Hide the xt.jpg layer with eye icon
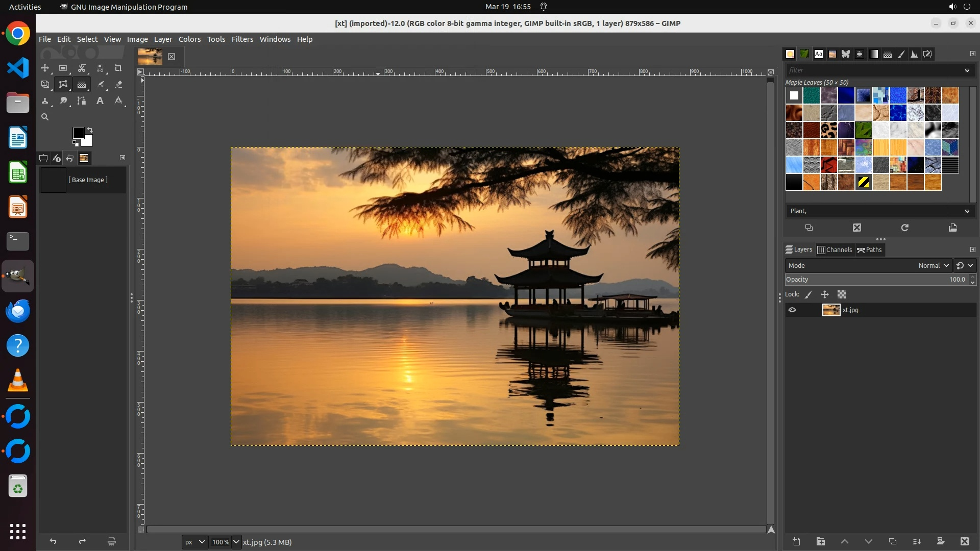 (x=792, y=310)
